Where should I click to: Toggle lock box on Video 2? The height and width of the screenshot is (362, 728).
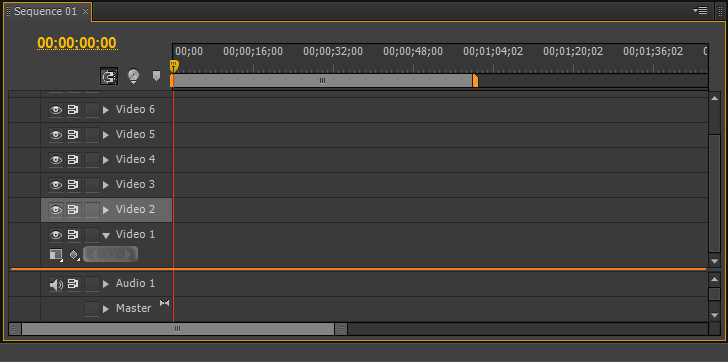click(92, 210)
